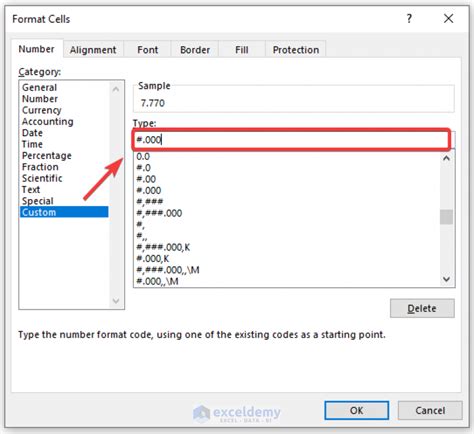Image resolution: width=474 pixels, height=434 pixels.
Task: Click Category list scroll down arrow
Action: [116, 301]
